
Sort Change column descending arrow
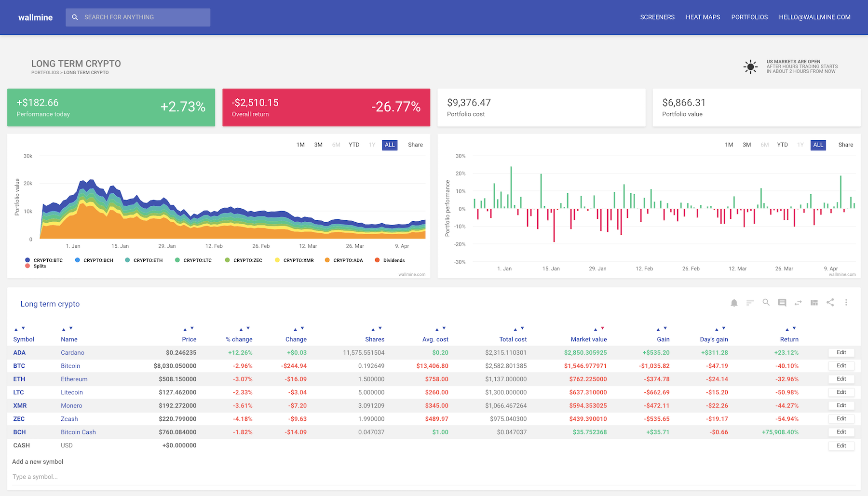pos(302,328)
